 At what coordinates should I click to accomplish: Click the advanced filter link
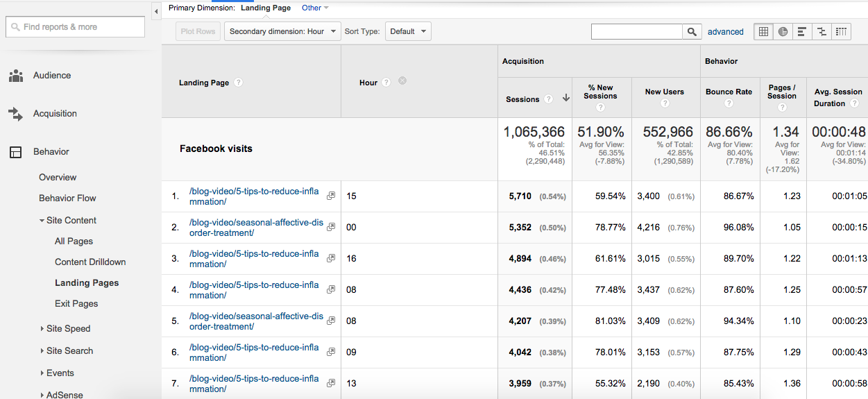point(725,32)
